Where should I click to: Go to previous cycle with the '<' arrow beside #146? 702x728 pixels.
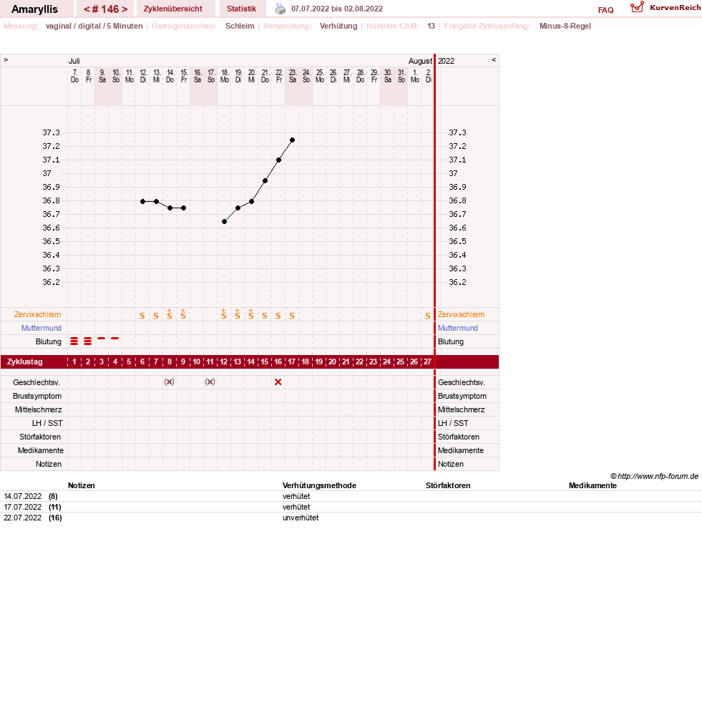(87, 9)
